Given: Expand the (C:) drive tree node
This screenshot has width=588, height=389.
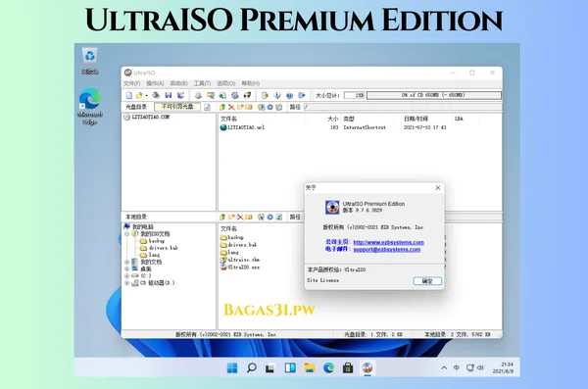Looking at the screenshot, I should pyautogui.click(x=127, y=275).
